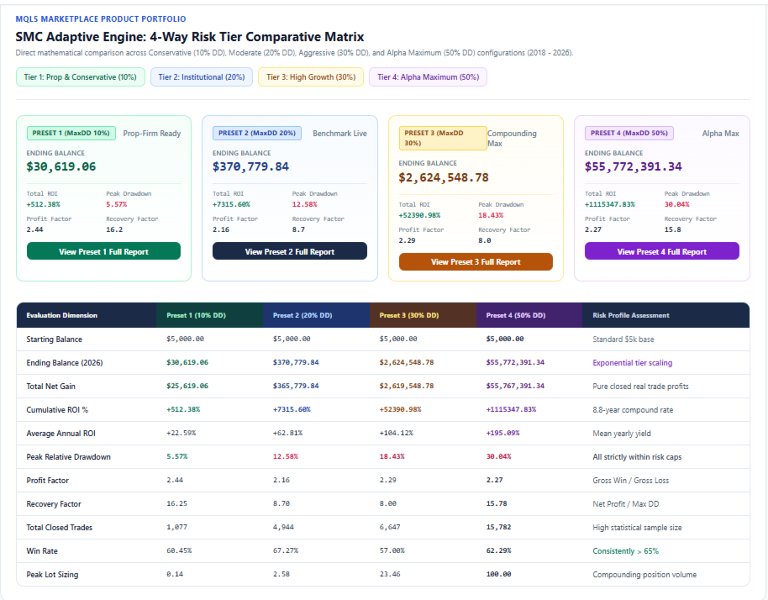Click the 15,782 Total Closed Trades cell
Viewport: 768px width, 600px height.
498,527
